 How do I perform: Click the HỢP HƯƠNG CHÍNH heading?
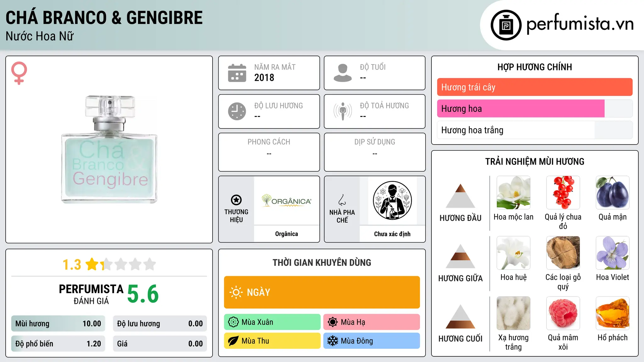535,67
